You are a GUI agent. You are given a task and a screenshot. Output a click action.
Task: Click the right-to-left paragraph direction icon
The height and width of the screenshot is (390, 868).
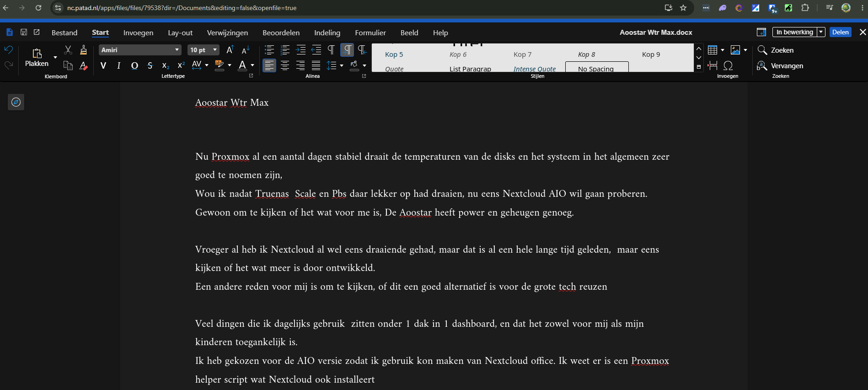(362, 50)
